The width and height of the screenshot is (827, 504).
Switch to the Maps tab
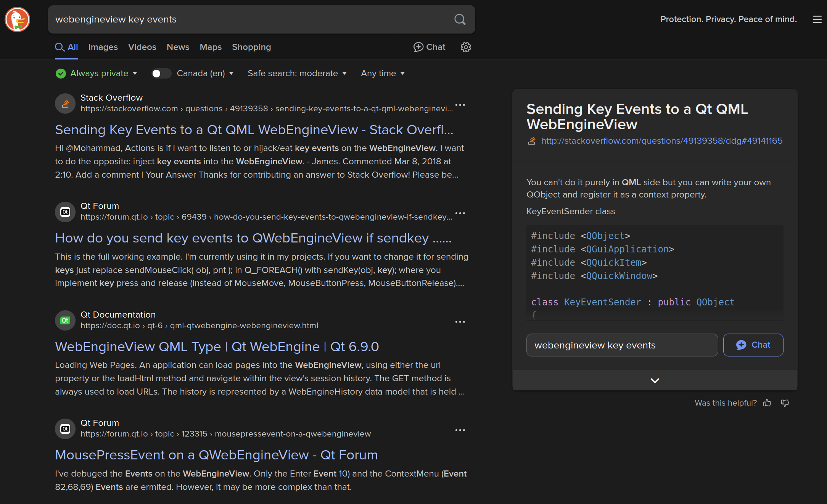point(211,47)
